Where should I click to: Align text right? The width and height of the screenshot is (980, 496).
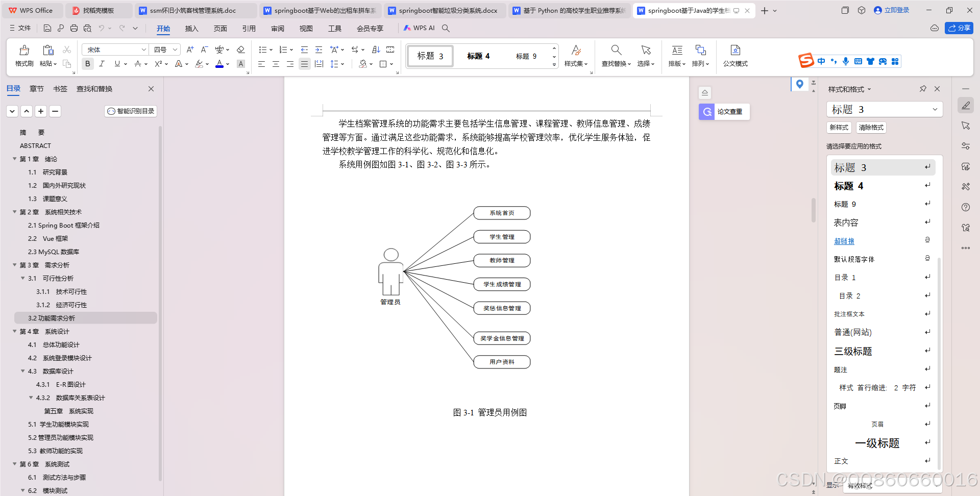[290, 64]
